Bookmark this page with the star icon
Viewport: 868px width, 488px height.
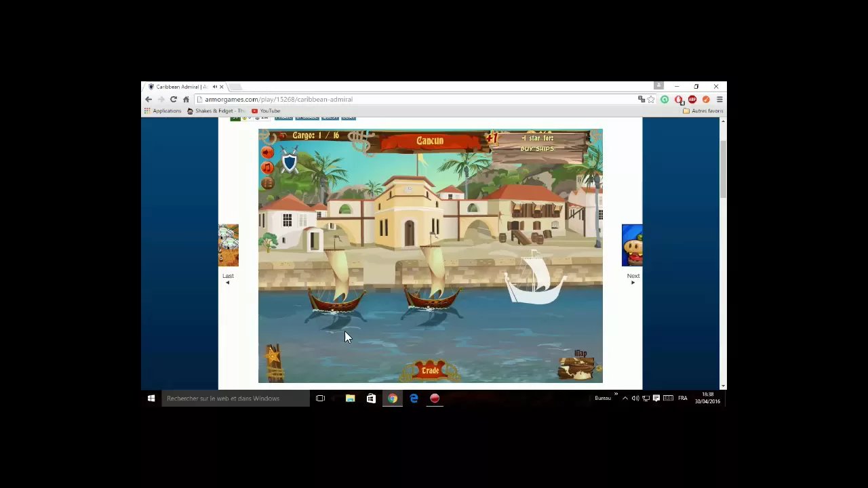click(651, 100)
